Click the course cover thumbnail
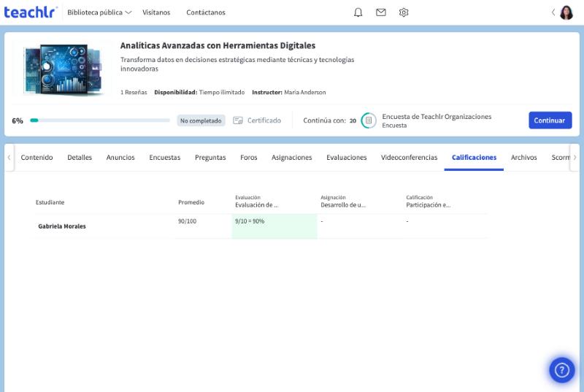The image size is (584, 392). point(62,69)
